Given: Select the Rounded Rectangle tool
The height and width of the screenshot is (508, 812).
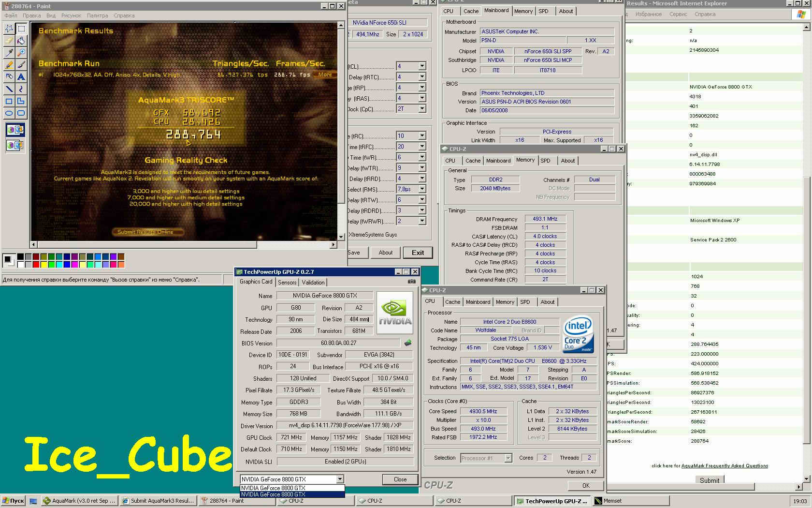Looking at the screenshot, I should (x=21, y=113).
